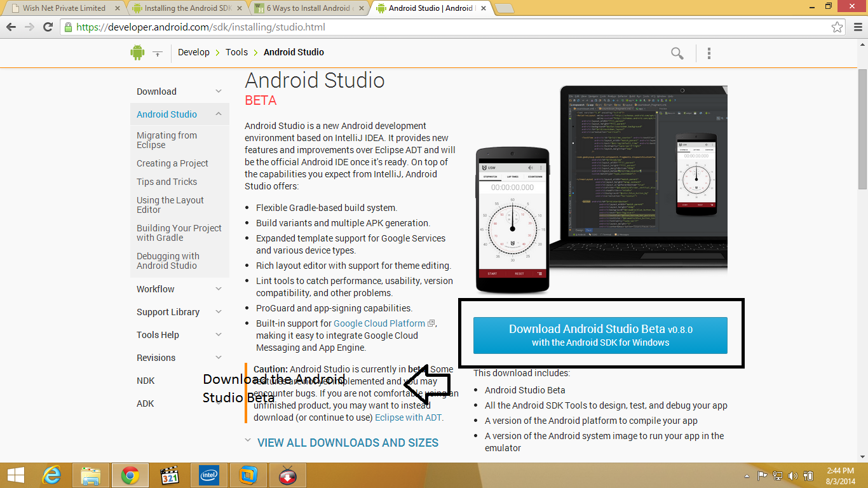Switch to Installing the Android SDK tab
868x488 pixels.
(184, 8)
